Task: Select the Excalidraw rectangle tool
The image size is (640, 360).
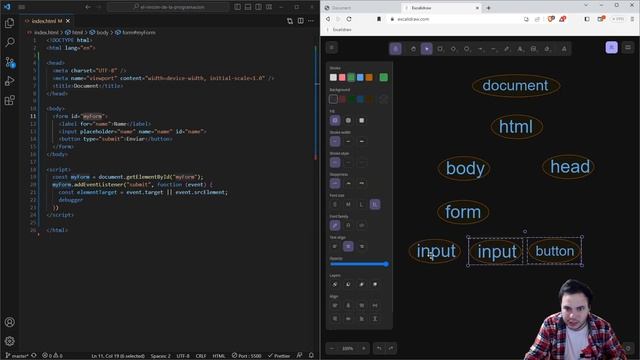Action: tap(440, 49)
